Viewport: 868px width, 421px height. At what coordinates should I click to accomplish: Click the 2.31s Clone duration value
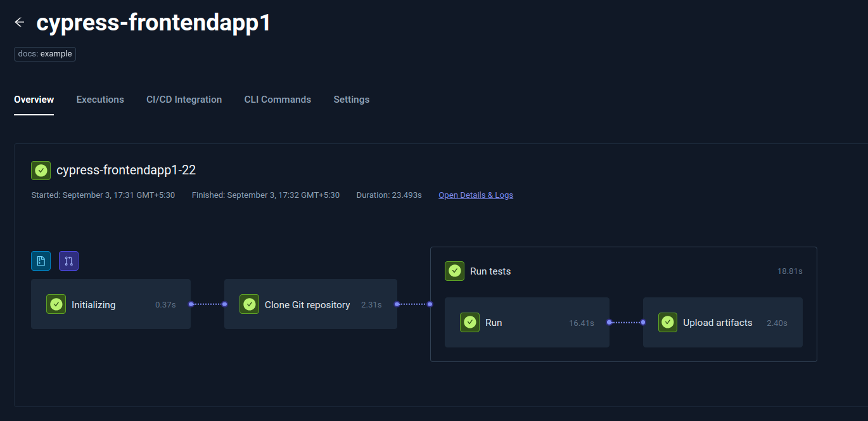pyautogui.click(x=371, y=305)
